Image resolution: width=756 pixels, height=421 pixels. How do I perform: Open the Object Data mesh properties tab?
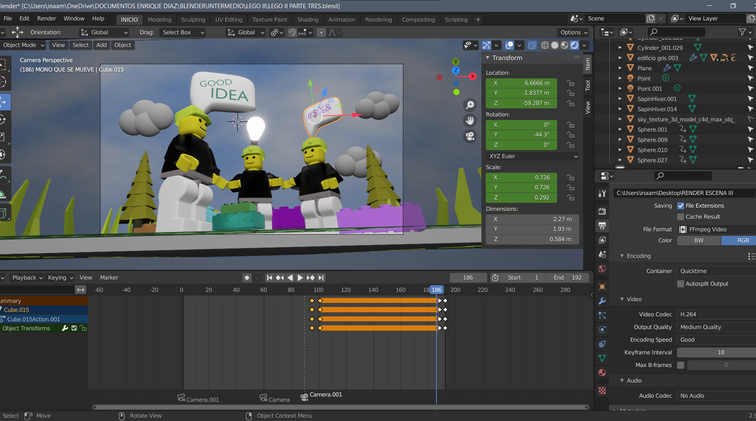602,358
